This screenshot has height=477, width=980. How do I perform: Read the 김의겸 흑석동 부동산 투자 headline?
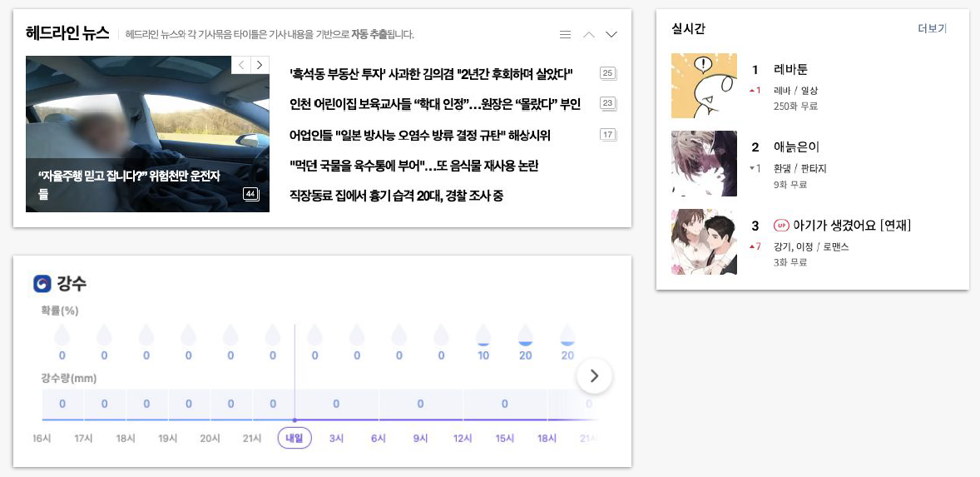[x=431, y=74]
